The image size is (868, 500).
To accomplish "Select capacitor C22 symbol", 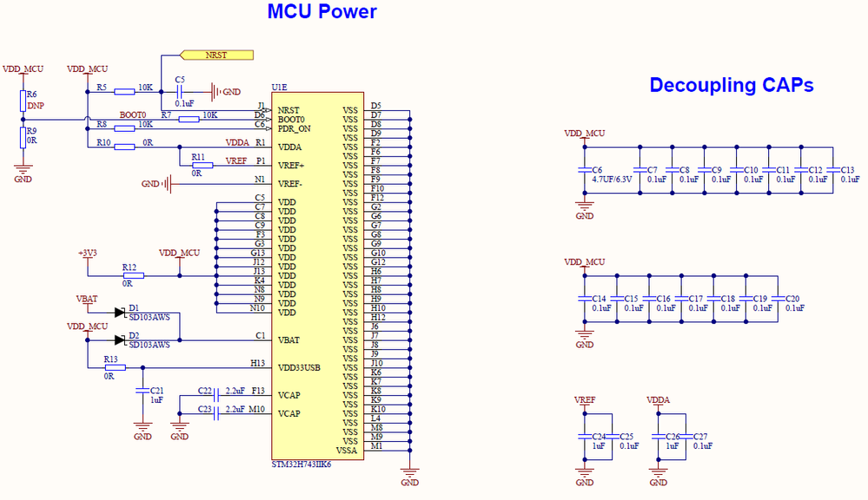I will click(216, 395).
